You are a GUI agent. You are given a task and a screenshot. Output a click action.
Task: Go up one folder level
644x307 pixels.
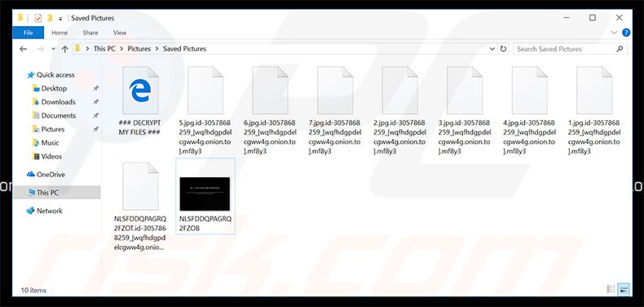(65, 48)
